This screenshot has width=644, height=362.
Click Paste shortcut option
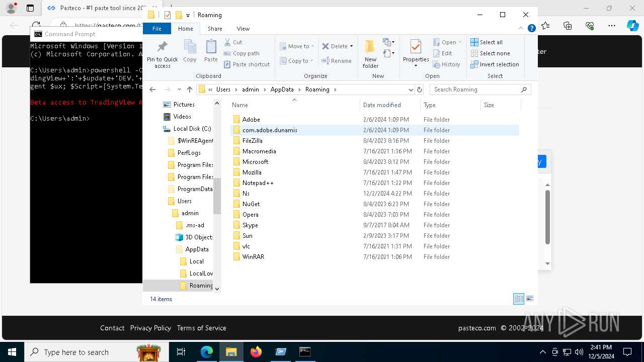(247, 64)
